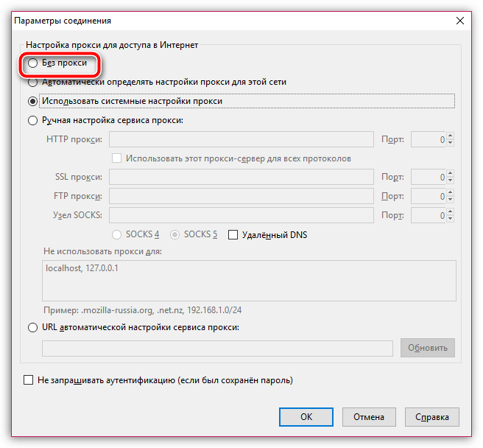483x448 pixels.
Task: Enable the "Удалённый DNS" checkbox
Action: point(233,234)
